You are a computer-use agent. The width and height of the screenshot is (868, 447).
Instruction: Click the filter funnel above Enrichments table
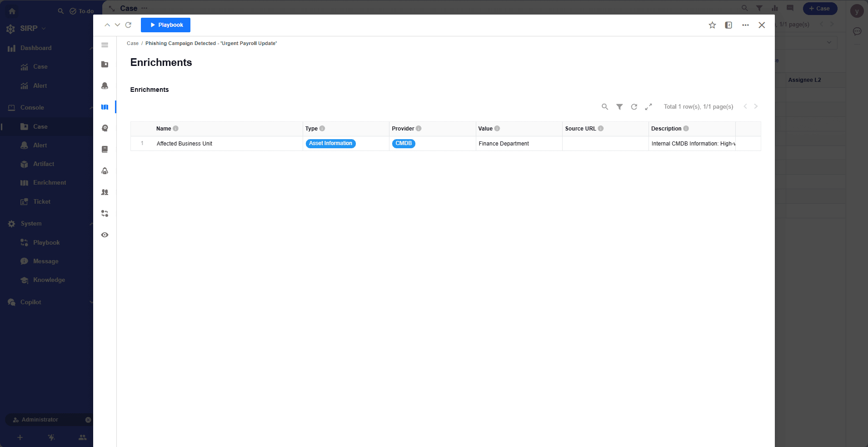coord(619,107)
